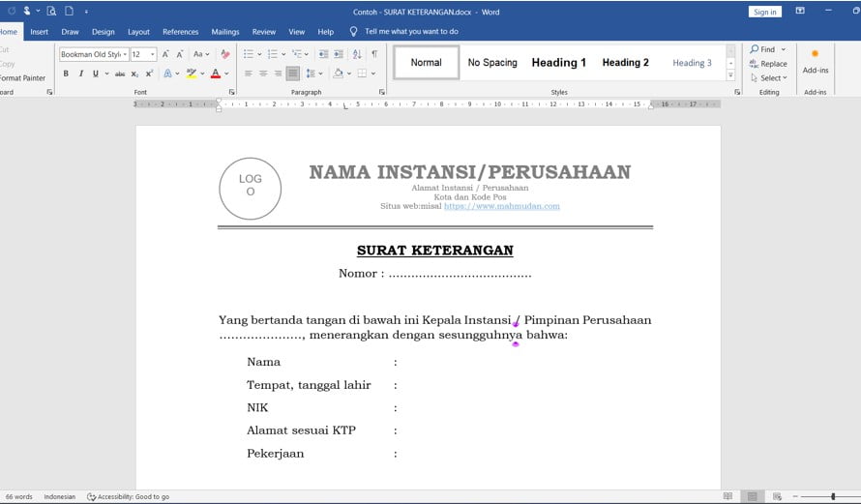This screenshot has height=504, width=861.
Task: Click the Subscript icon
Action: (x=134, y=74)
